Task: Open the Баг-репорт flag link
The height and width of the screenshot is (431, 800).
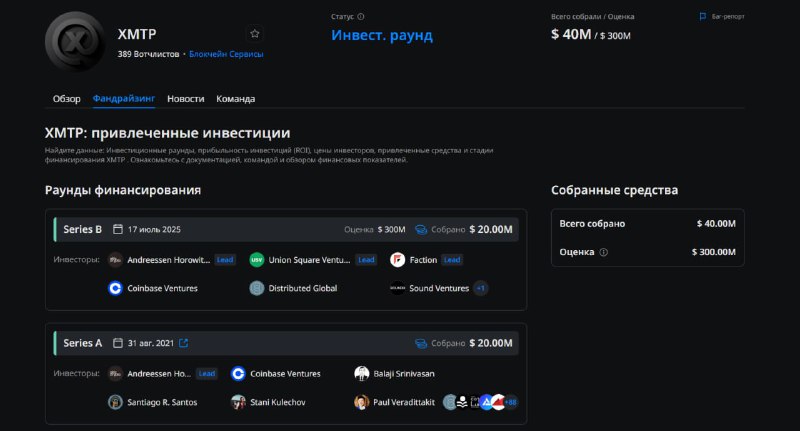Action: pyautogui.click(x=722, y=16)
